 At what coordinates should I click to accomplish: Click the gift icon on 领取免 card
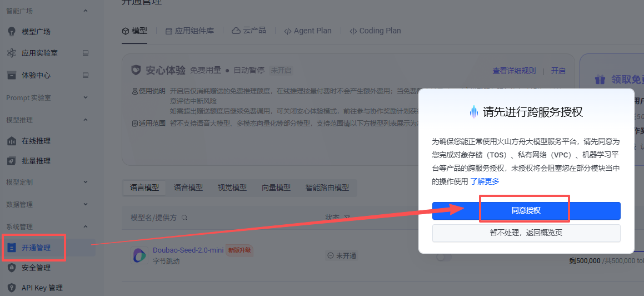click(x=600, y=80)
